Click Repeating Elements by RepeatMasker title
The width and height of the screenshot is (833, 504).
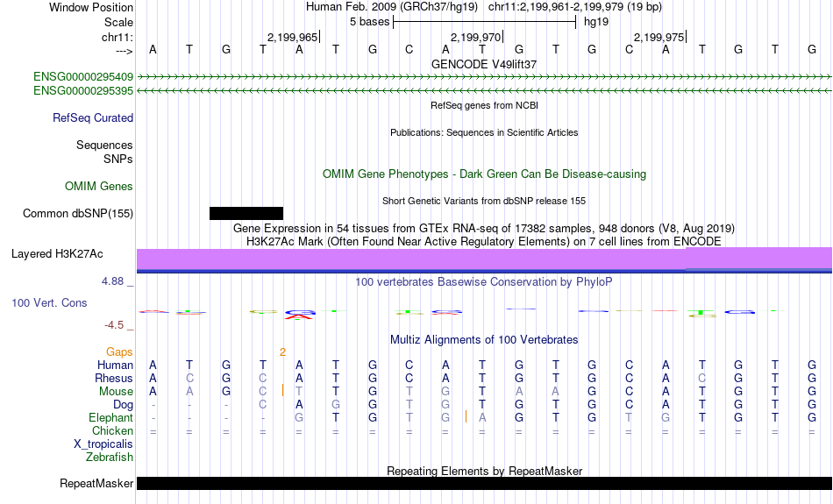(485, 471)
